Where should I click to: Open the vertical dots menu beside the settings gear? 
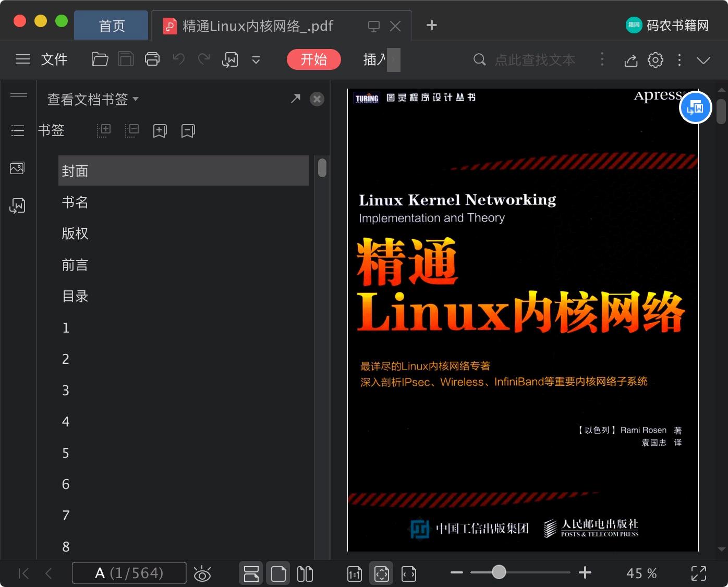679,60
